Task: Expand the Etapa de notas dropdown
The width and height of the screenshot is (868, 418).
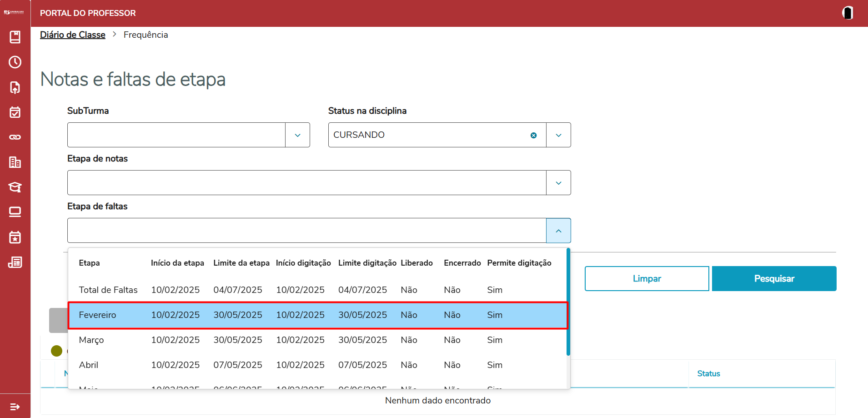Action: pyautogui.click(x=558, y=183)
